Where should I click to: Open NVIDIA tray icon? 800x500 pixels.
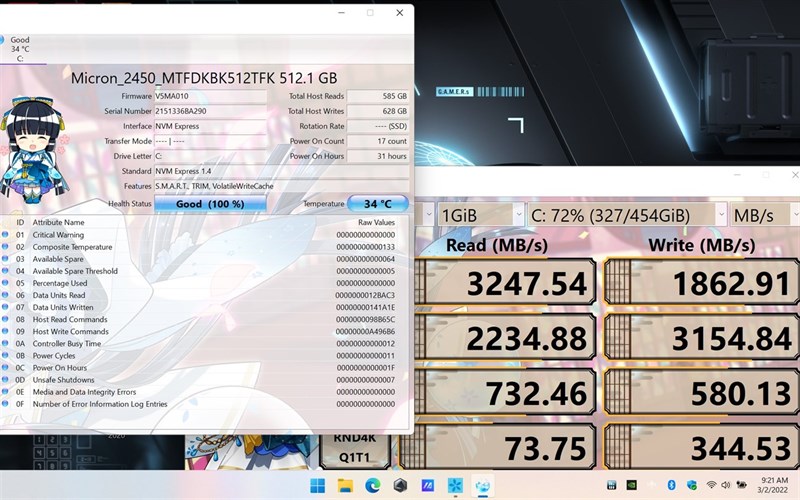[632, 485]
